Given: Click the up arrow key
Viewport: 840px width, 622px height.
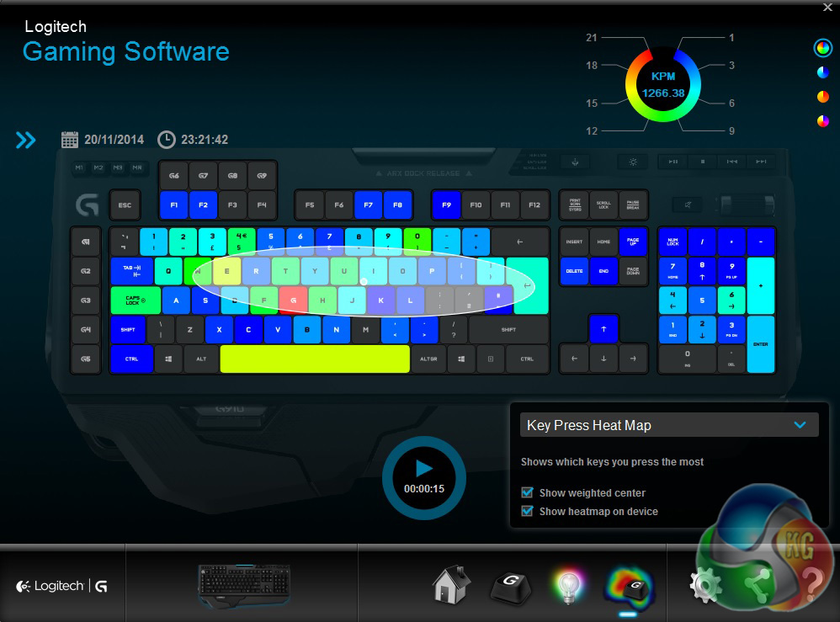Looking at the screenshot, I should click(x=603, y=329).
